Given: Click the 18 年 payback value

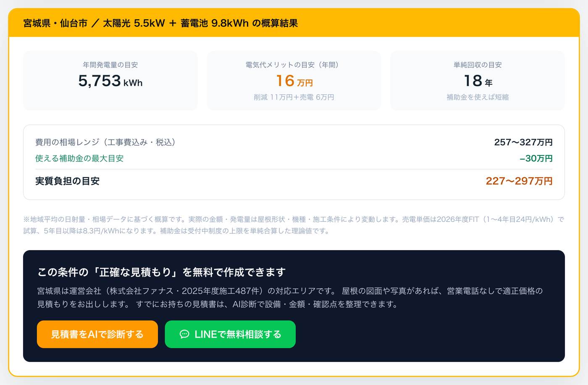Looking at the screenshot, I should [x=478, y=81].
